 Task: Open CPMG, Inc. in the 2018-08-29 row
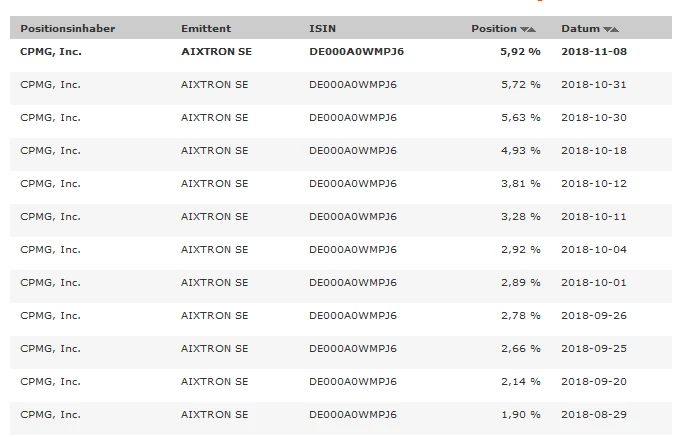coord(50,414)
